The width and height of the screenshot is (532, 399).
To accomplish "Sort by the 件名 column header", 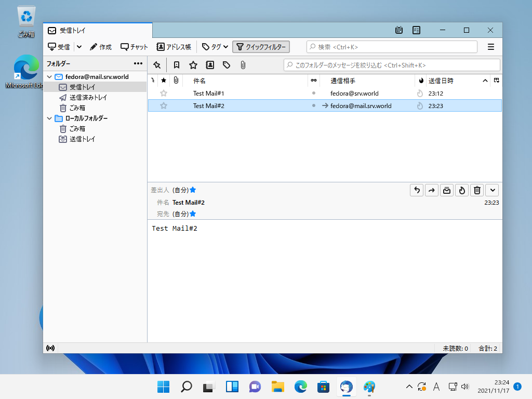I will (199, 81).
